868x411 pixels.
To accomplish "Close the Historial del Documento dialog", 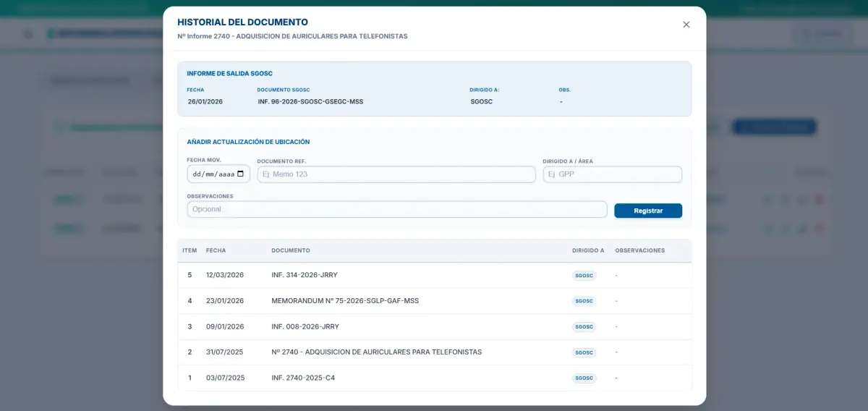I will [686, 25].
